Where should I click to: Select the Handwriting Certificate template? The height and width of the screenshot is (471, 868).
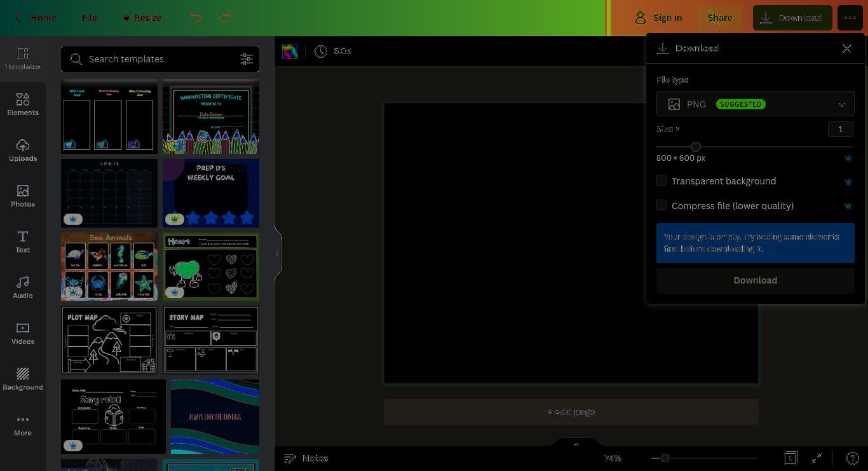(x=211, y=116)
